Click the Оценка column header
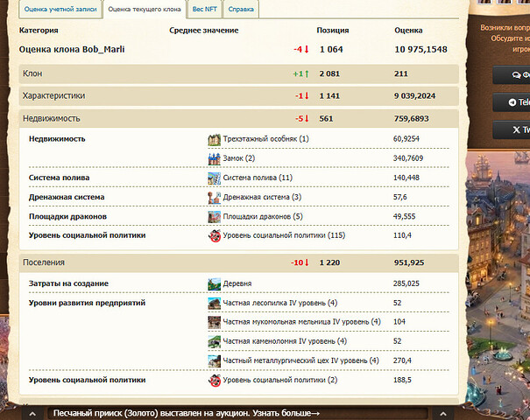This screenshot has height=420, width=530. pos(408,31)
